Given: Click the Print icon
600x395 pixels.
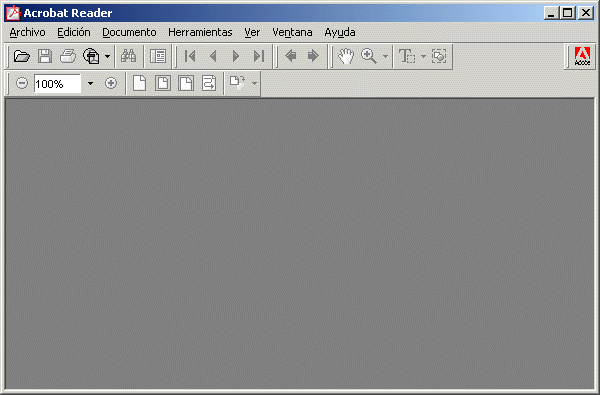Looking at the screenshot, I should pyautogui.click(x=68, y=56).
